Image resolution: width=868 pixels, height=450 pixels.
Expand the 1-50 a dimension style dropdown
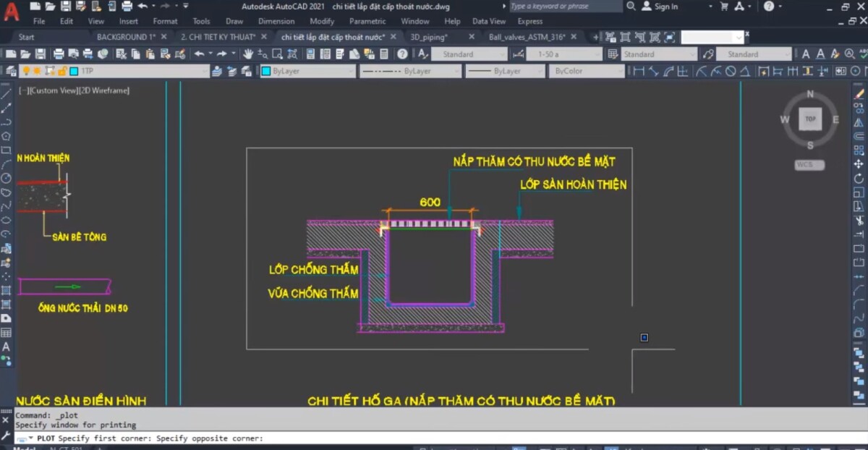(599, 53)
